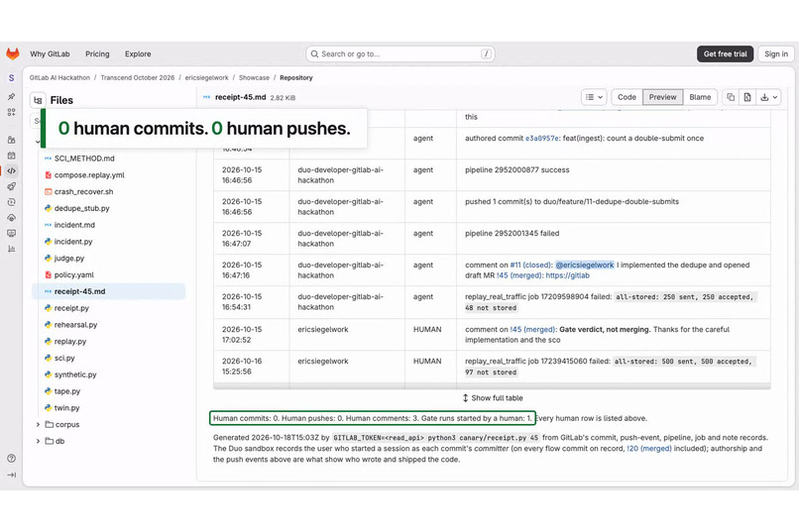Open the ericsiegelwork breadcrumb
Screen dimensions: 799x532
(x=206, y=78)
